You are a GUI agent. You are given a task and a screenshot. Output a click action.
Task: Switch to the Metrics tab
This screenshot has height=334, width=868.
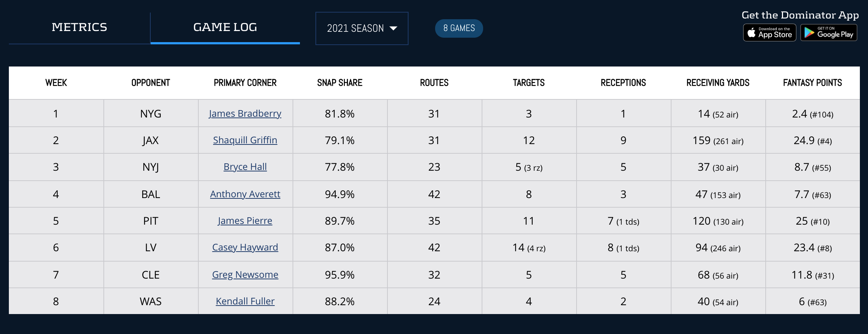pyautogui.click(x=79, y=27)
